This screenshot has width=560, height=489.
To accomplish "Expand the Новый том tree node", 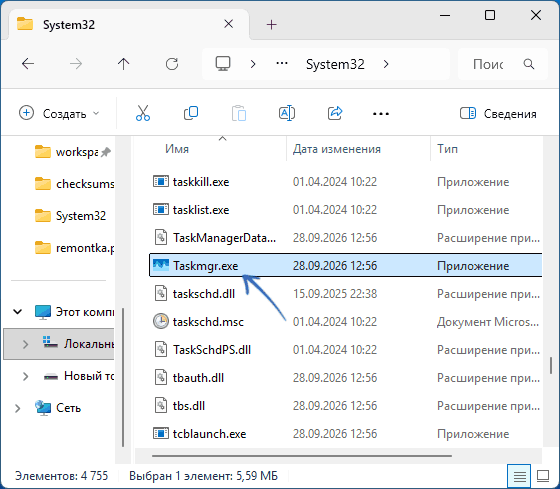I will coord(25,376).
